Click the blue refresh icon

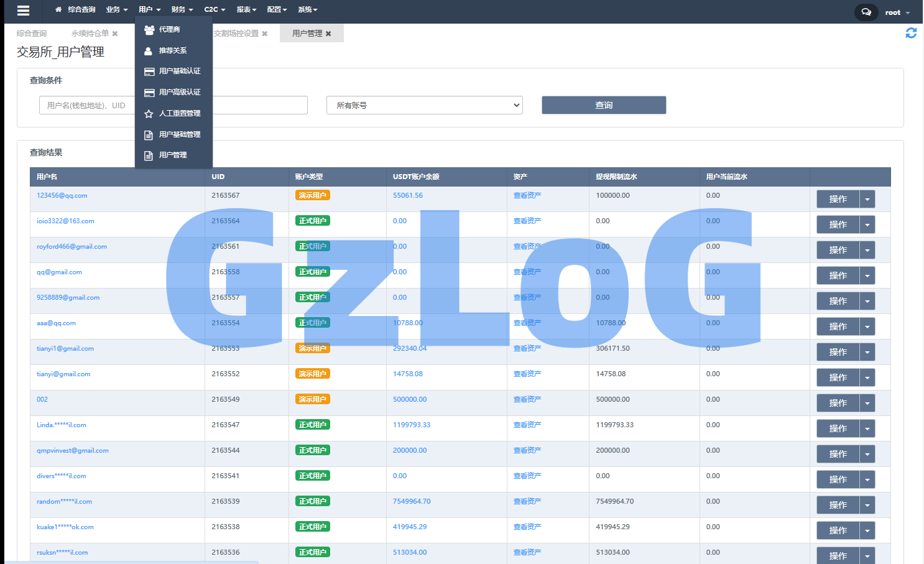911,33
